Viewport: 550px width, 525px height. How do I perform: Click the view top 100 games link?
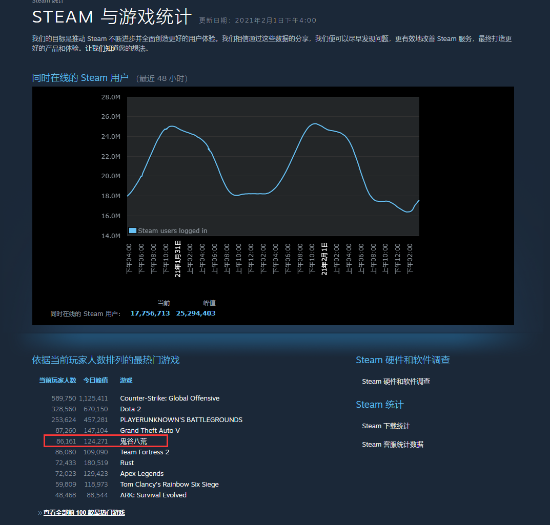(84, 513)
